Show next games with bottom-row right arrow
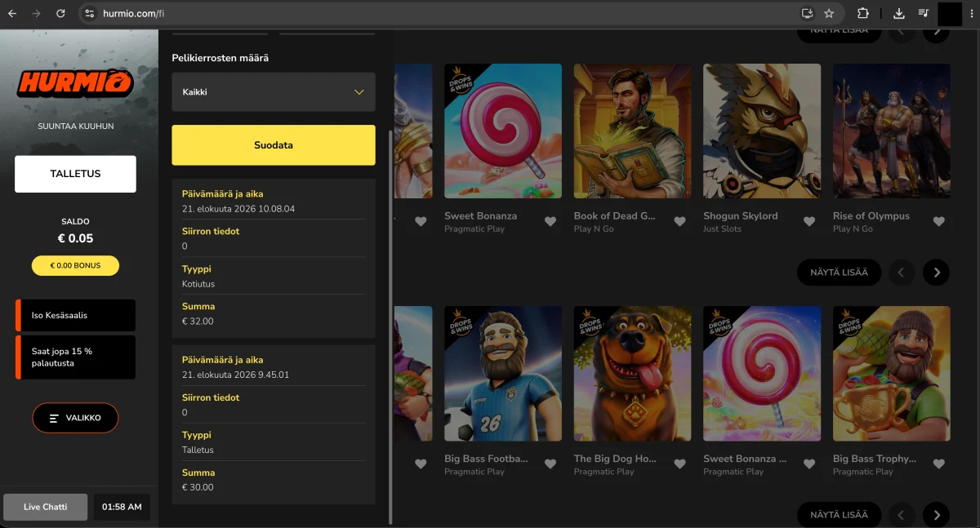This screenshot has width=980, height=528. coord(936,515)
